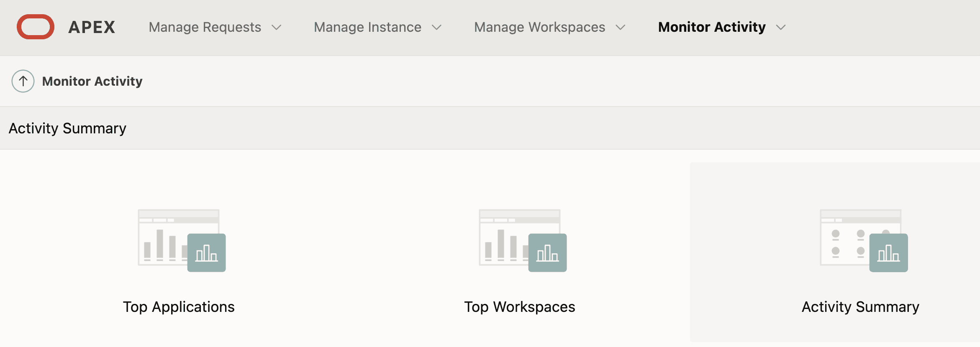Open the Top Workspaces chart icon
This screenshot has height=347, width=980.
tap(523, 240)
